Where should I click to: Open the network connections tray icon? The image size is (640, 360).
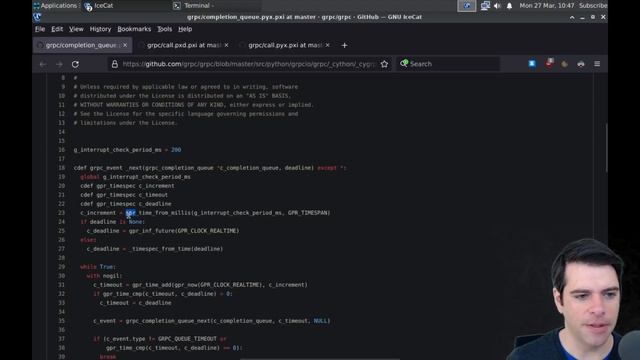pos(485,6)
